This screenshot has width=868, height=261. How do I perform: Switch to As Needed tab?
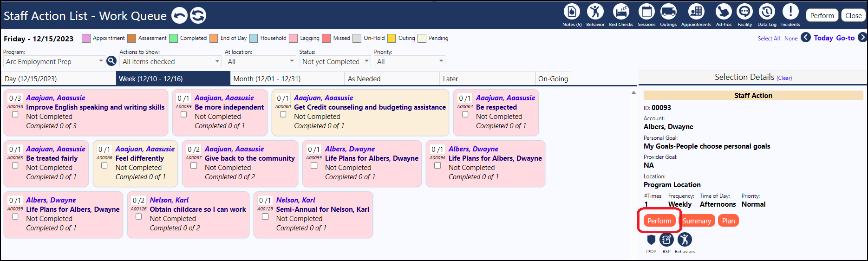pos(392,78)
